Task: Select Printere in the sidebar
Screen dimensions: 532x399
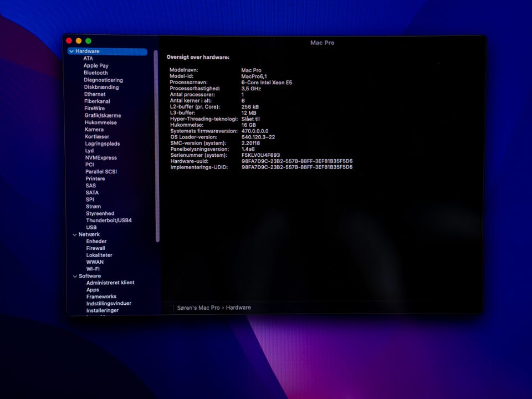Action: pos(95,178)
